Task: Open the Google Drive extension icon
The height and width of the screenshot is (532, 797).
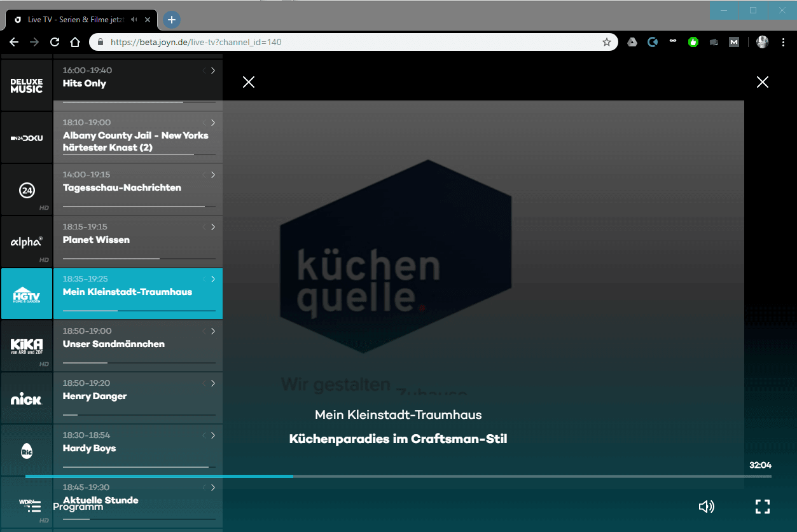Action: point(632,43)
